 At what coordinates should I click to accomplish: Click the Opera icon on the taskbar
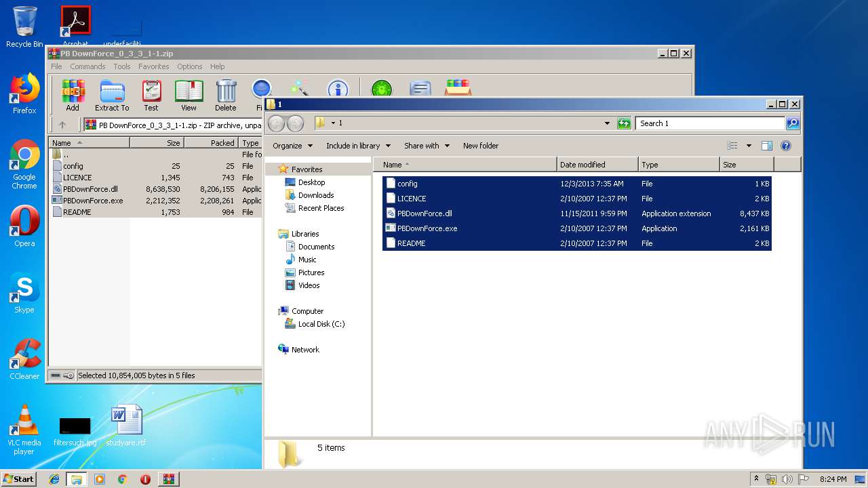click(x=145, y=479)
